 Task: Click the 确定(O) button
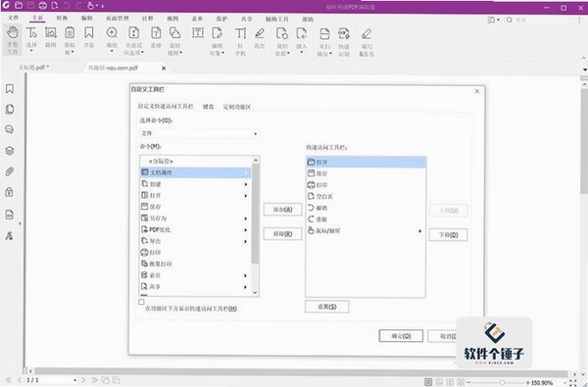point(401,336)
